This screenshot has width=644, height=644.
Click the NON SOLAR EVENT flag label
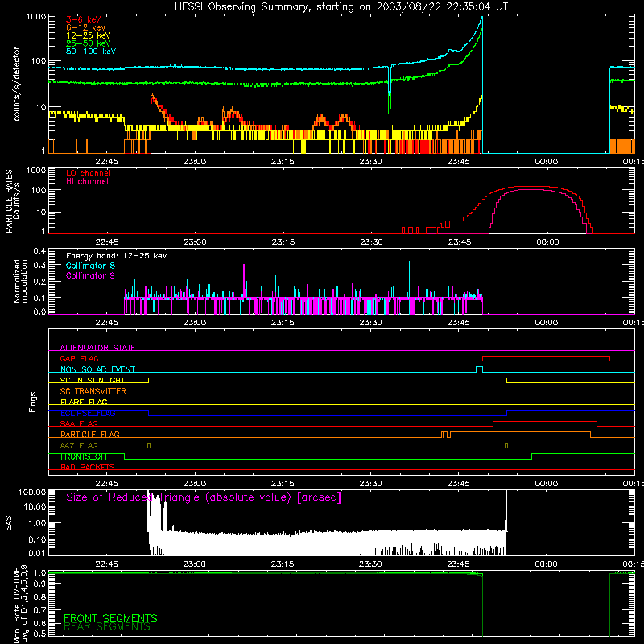[x=97, y=369]
